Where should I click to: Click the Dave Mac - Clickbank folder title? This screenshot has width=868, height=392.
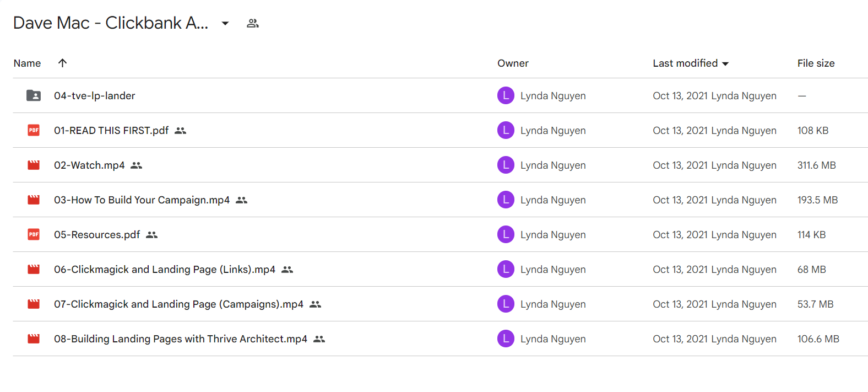click(111, 23)
